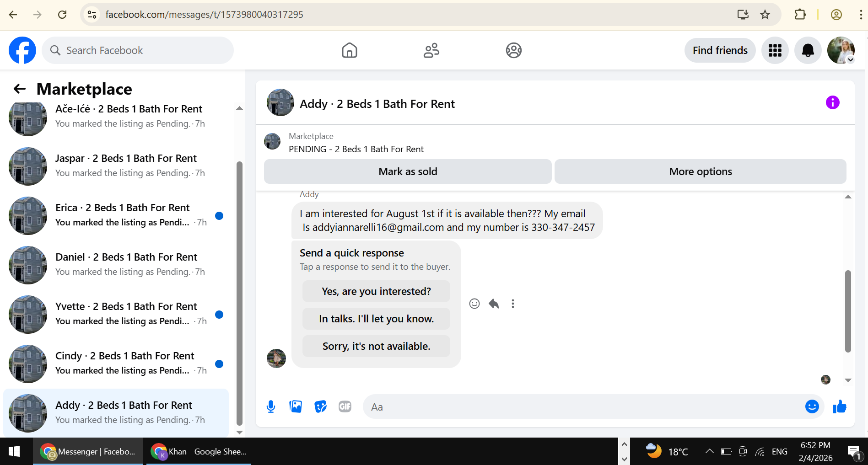This screenshot has width=868, height=465.
Task: React to the message with emoji icon
Action: coord(474,304)
